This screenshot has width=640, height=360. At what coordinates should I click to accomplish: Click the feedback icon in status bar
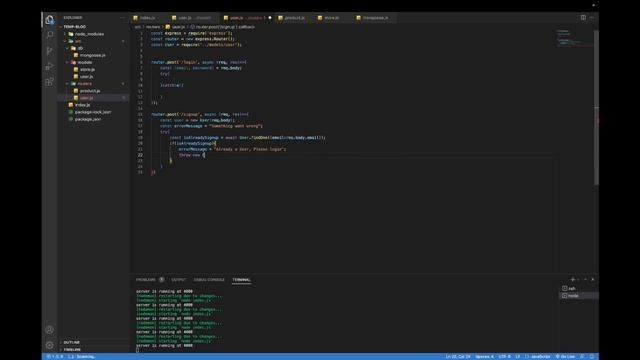coord(582,356)
